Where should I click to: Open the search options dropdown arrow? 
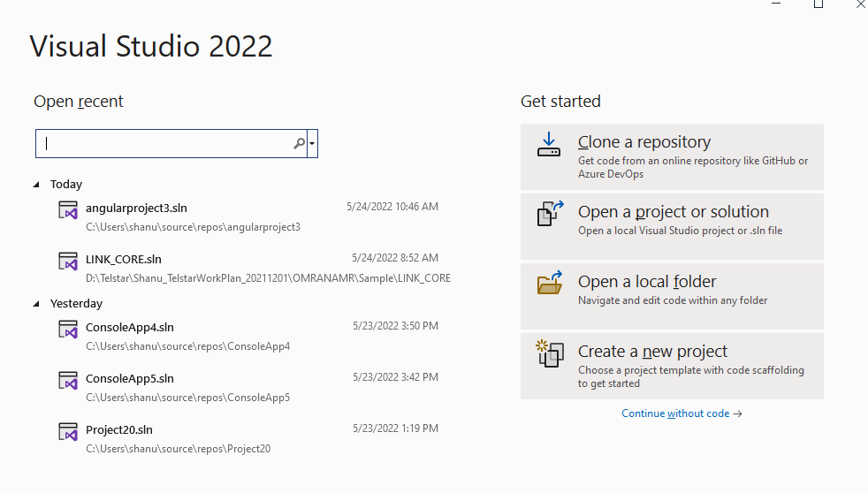(312, 144)
